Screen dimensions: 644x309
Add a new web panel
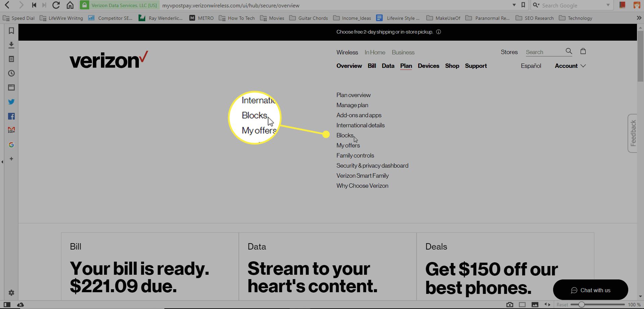click(x=11, y=159)
